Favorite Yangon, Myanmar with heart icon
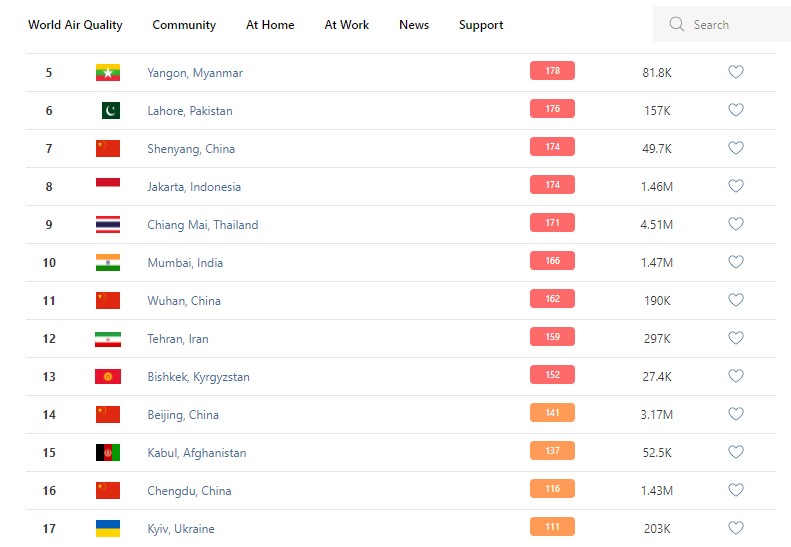The width and height of the screenshot is (791, 547). [736, 72]
